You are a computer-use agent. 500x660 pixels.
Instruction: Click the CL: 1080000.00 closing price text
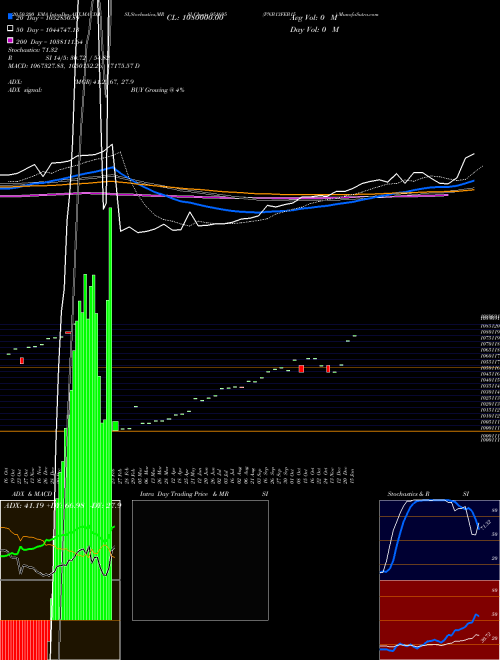point(194,18)
